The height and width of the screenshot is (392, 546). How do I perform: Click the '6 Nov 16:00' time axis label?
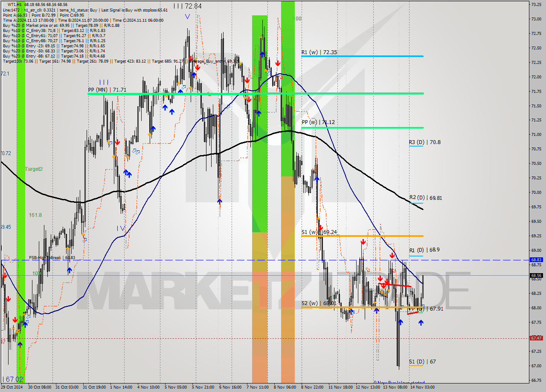[x=230, y=387]
